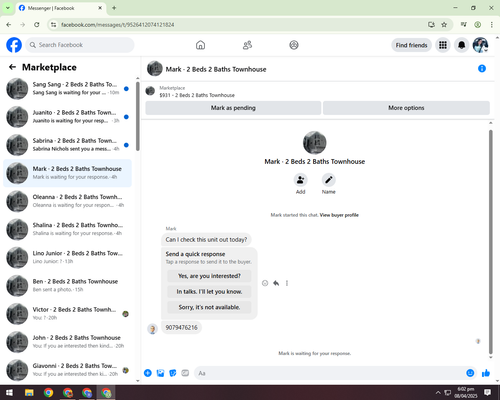Show hidden system tray icons
The image size is (500, 400).
click(x=438, y=393)
